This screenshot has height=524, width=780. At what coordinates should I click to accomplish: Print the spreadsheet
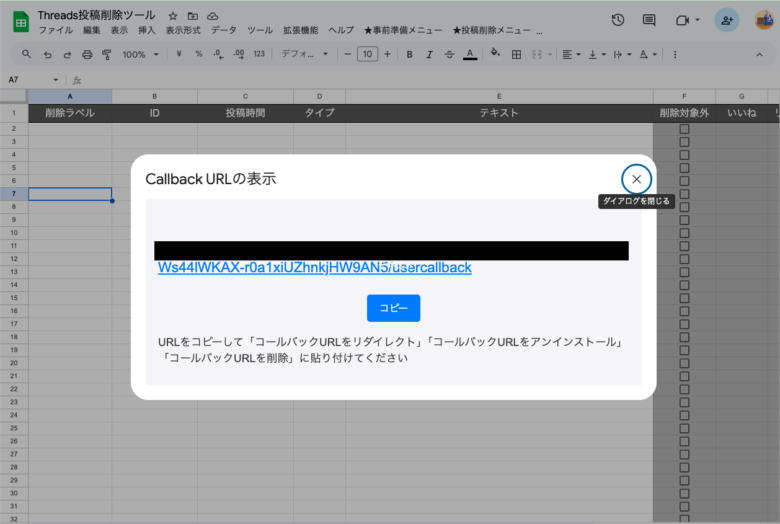pyautogui.click(x=87, y=54)
